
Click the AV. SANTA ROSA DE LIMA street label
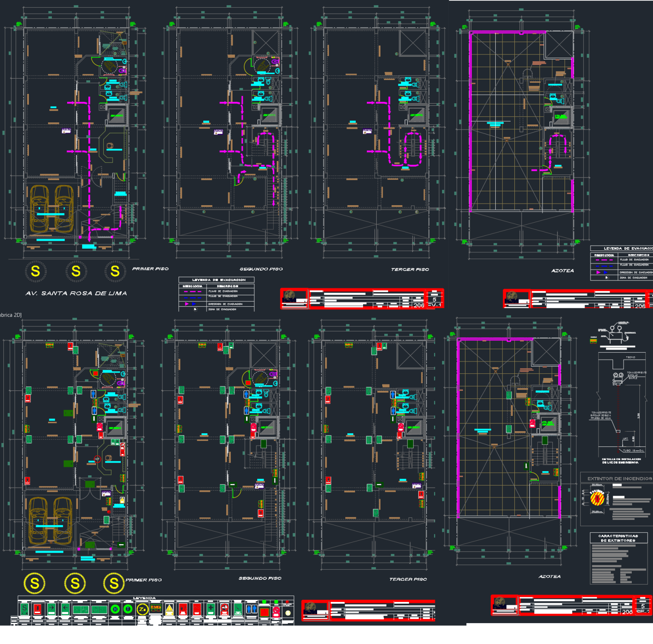(77, 292)
